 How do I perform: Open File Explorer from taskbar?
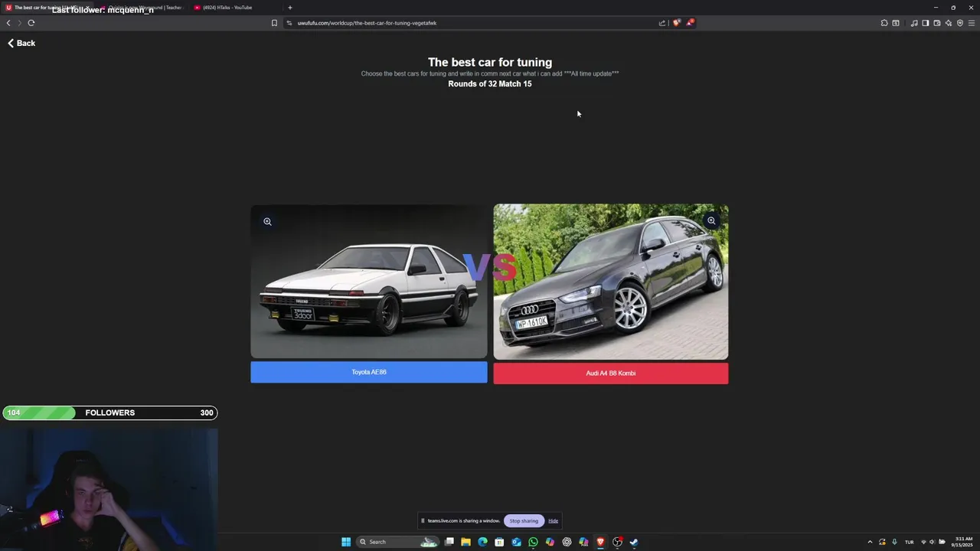coord(465,542)
